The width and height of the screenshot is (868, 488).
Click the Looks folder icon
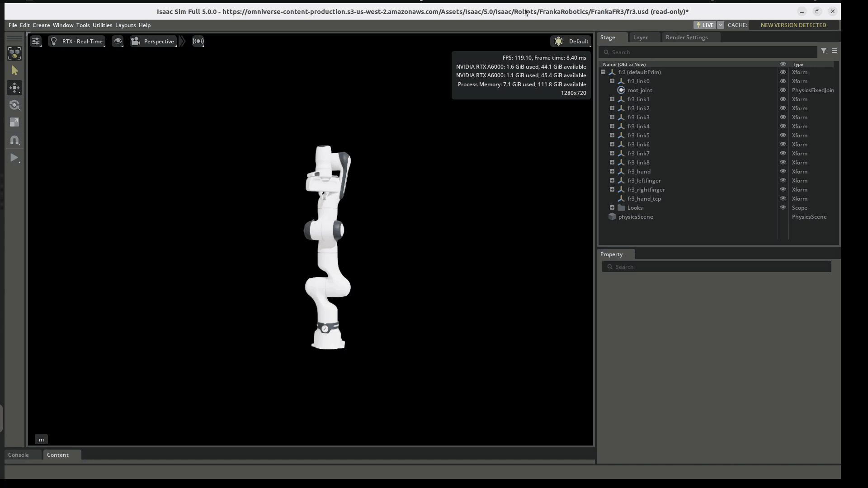pos(621,208)
